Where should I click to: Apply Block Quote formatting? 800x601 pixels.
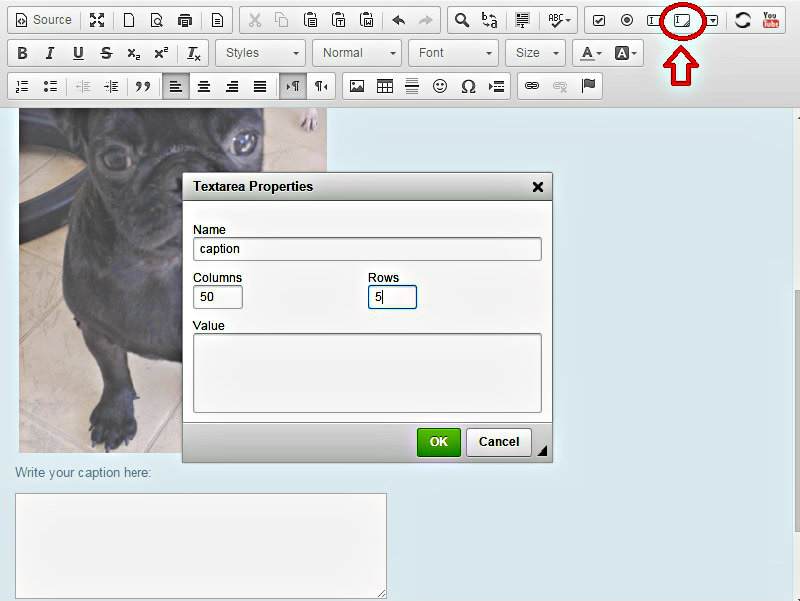[x=143, y=86]
